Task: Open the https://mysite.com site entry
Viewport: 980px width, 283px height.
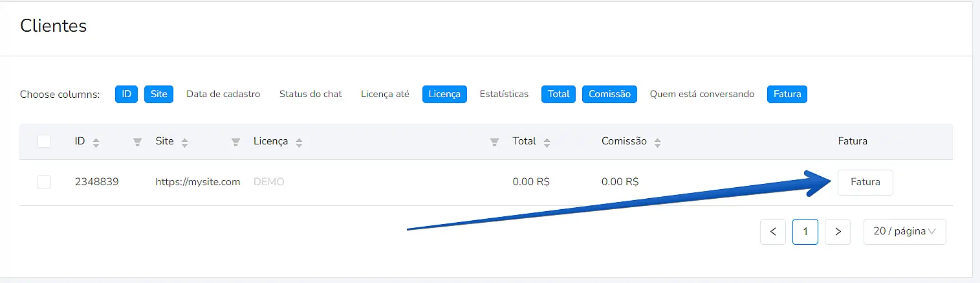Action: pyautogui.click(x=197, y=182)
